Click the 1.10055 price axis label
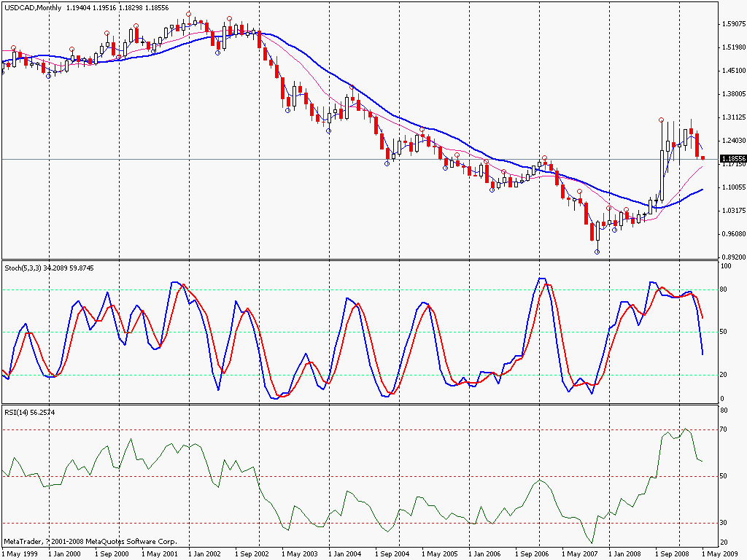This screenshot has width=747, height=560. [734, 187]
